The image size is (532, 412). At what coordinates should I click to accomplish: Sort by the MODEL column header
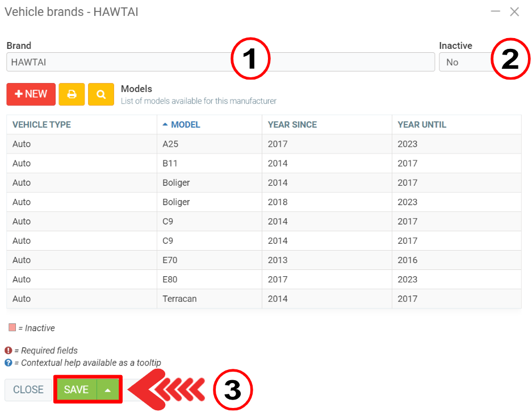185,124
